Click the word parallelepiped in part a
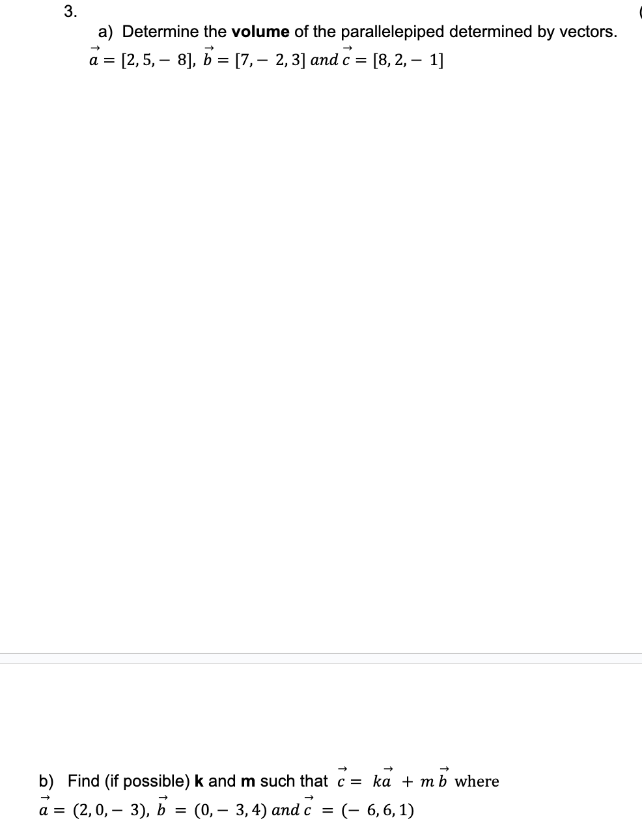Image resolution: width=642 pixels, height=840 pixels. (393, 32)
